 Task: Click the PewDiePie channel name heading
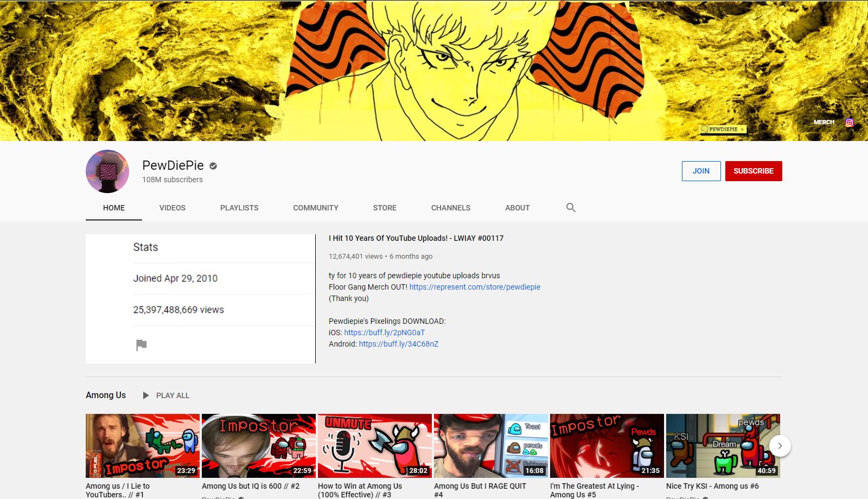pos(173,165)
